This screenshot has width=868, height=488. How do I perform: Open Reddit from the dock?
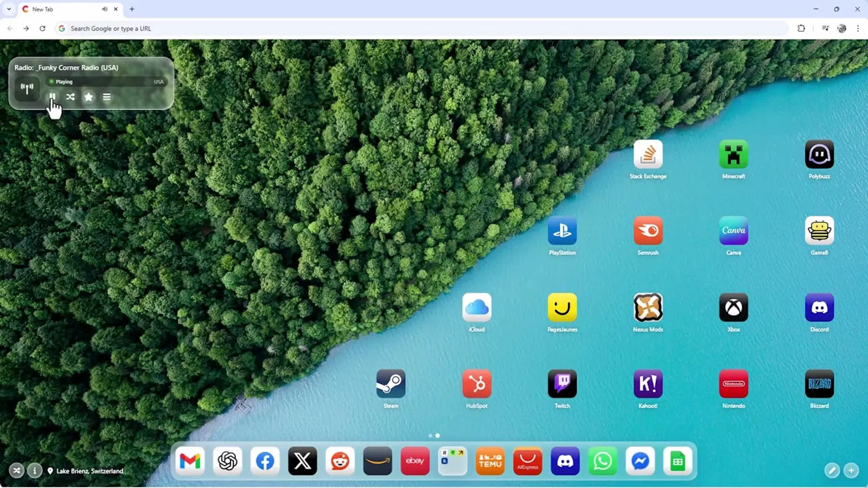click(340, 461)
